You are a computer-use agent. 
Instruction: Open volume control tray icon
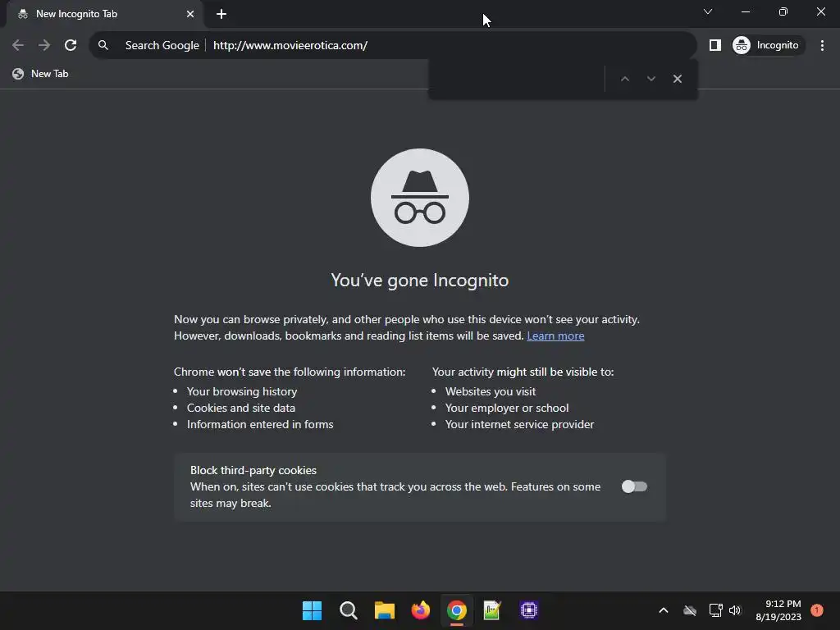pos(735,610)
